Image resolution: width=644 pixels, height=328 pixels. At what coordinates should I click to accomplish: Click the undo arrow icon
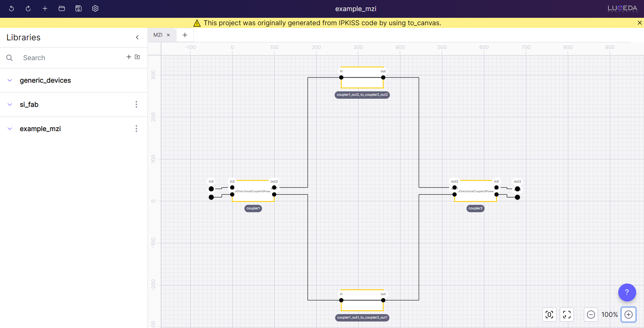tap(11, 9)
